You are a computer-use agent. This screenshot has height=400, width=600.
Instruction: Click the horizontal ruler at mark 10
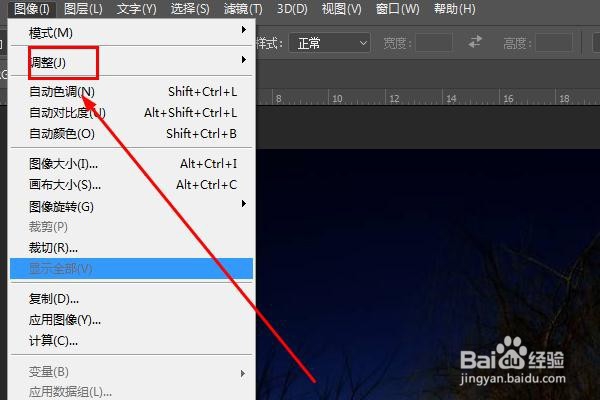coord(337,98)
